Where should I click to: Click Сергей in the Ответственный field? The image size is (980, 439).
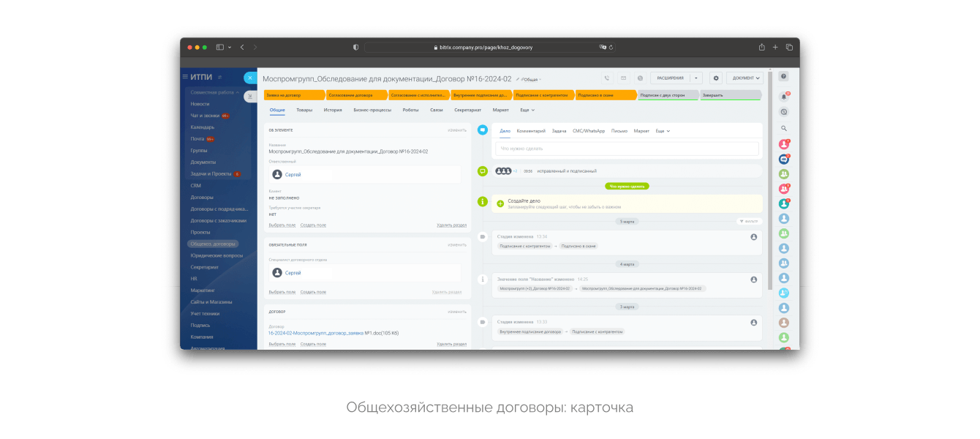click(293, 175)
